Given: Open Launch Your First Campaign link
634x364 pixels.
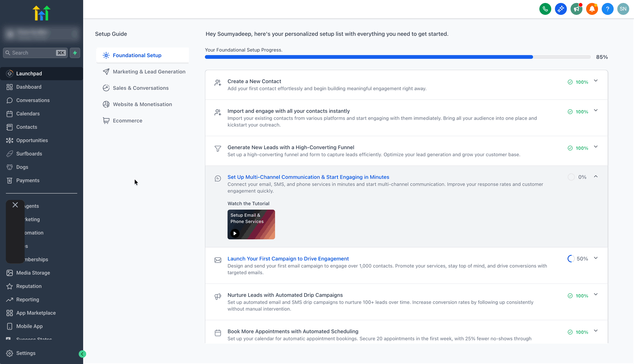Looking at the screenshot, I should [x=288, y=259].
